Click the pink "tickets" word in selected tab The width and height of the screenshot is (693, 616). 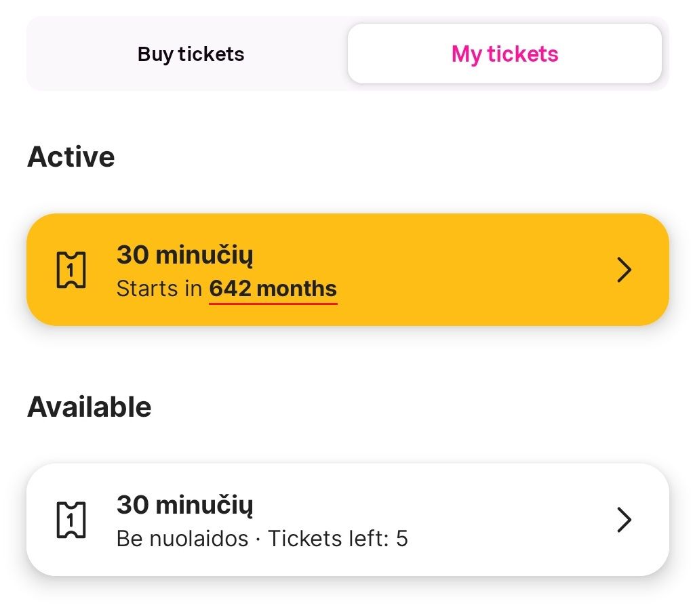[x=522, y=54]
